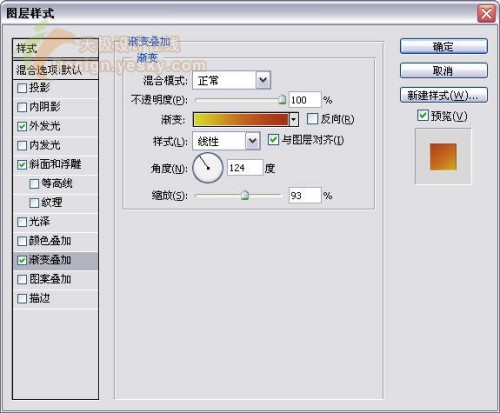
Task: Click the 缩放 scale slider handle
Action: (x=245, y=195)
